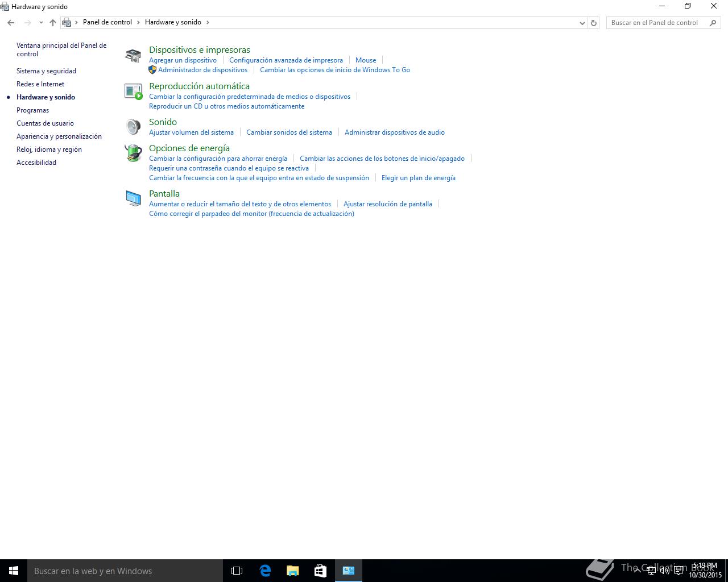728x582 pixels.
Task: Expand the chevron after Hardware y sonido
Action: click(x=208, y=22)
